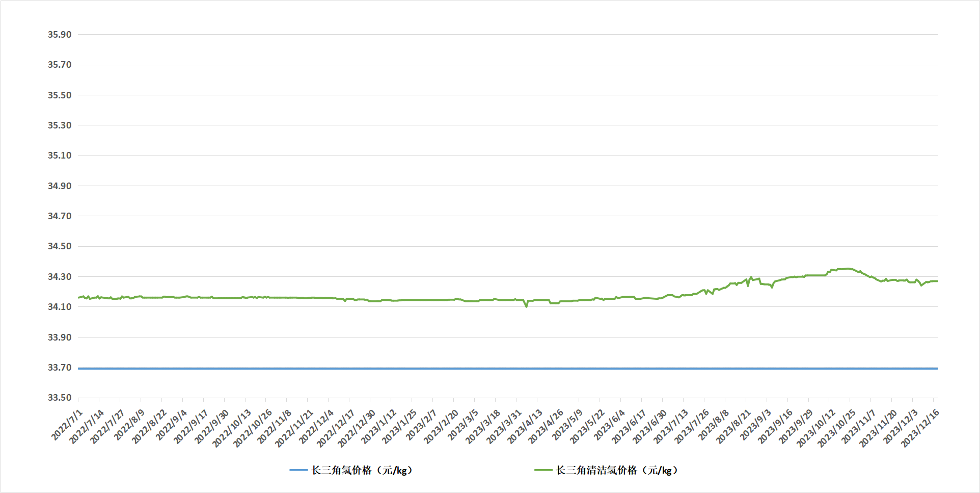Click x-axis date label 2022/12/4

coord(316,426)
